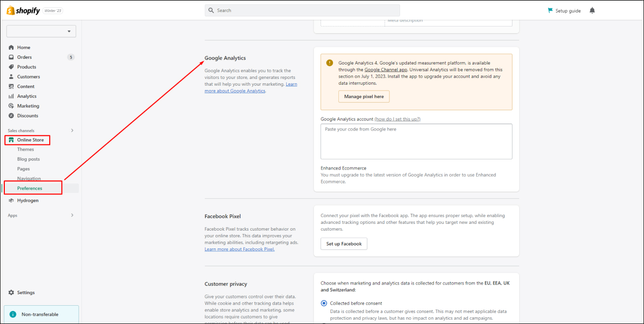Image resolution: width=644 pixels, height=324 pixels.
Task: Open Pages under Online Store
Action: [24, 169]
